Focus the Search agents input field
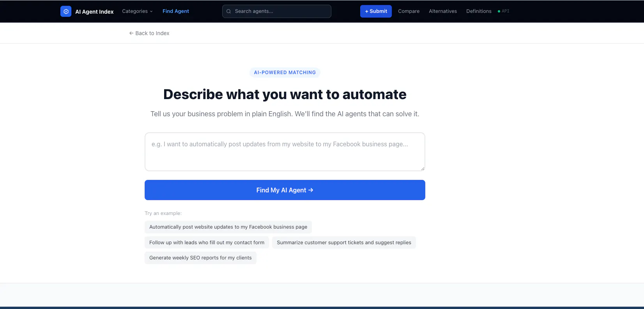 pos(277,11)
